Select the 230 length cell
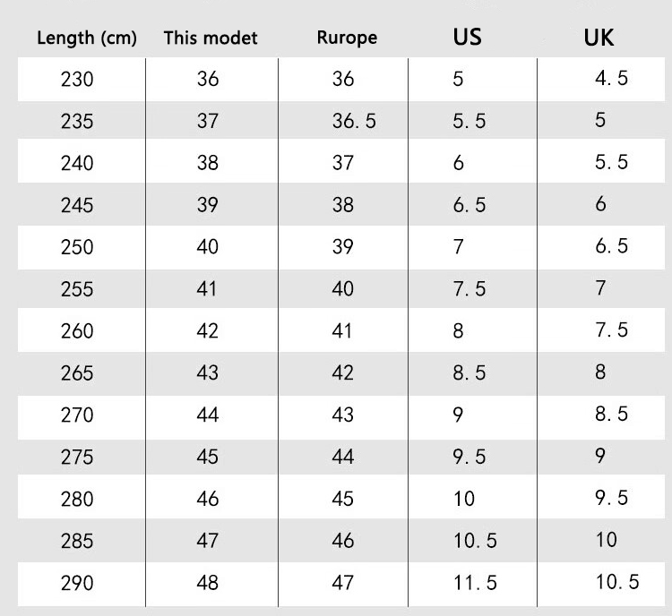Screen dimensions: 672x616 (x=77, y=80)
